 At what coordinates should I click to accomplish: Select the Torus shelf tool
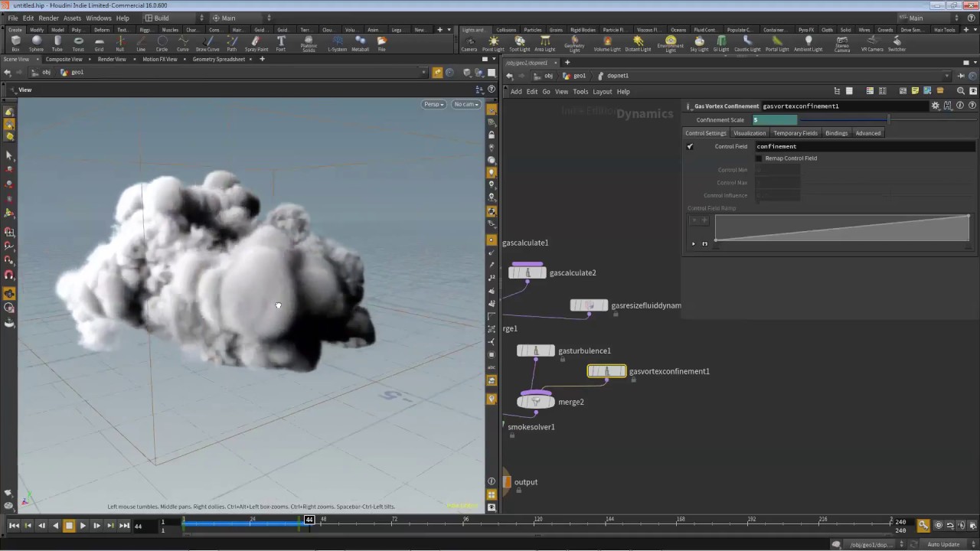click(x=78, y=43)
